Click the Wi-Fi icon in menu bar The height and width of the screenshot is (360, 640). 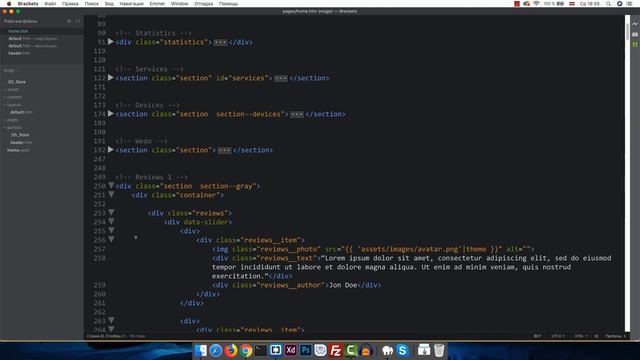pyautogui.click(x=536, y=4)
